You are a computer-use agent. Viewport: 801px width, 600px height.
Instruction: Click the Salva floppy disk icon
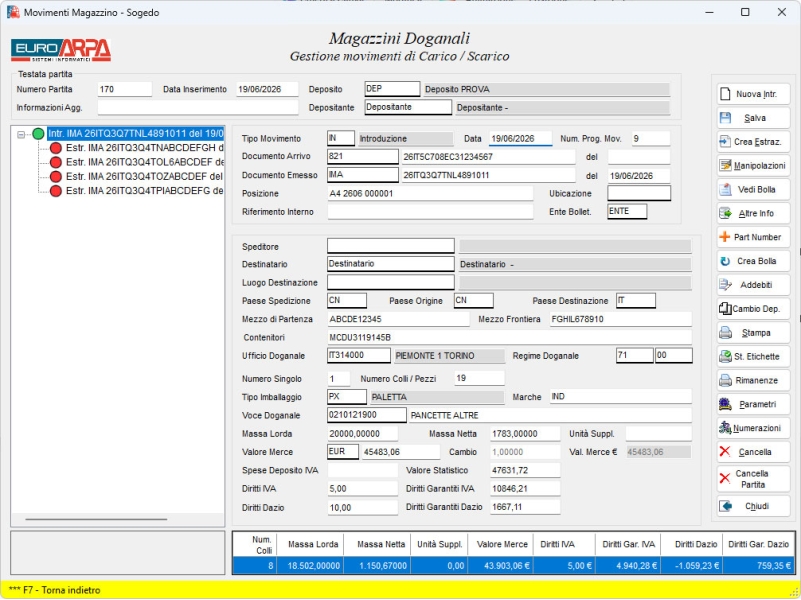(x=725, y=118)
